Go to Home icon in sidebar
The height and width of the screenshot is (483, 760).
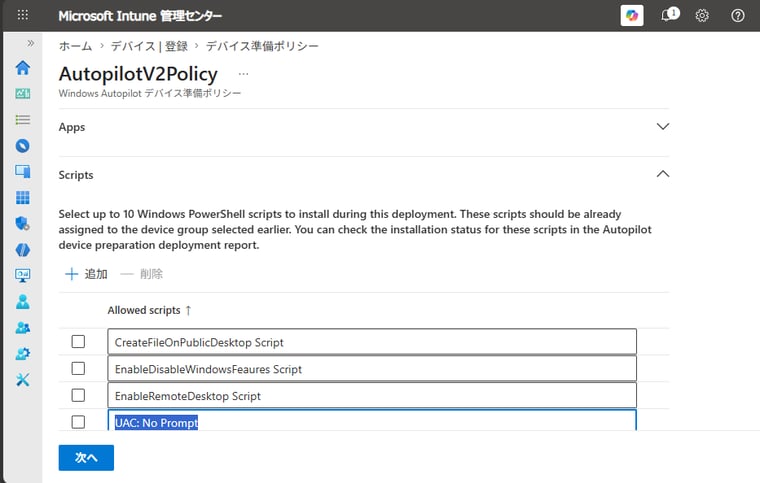point(22,67)
